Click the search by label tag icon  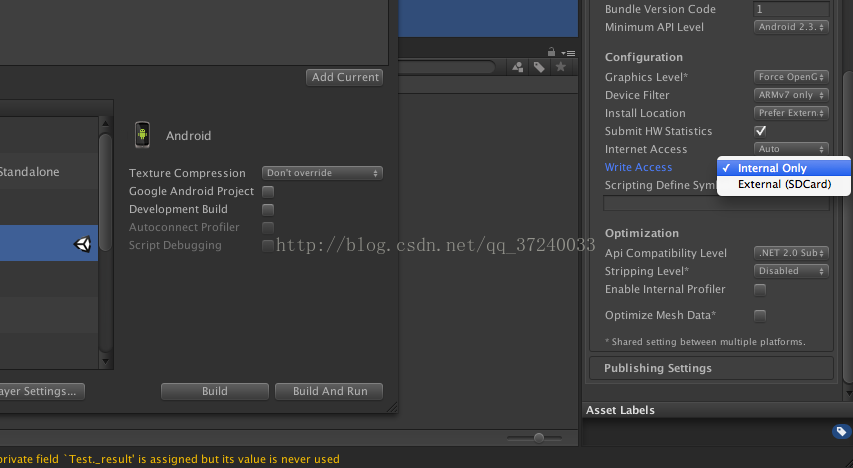point(539,67)
